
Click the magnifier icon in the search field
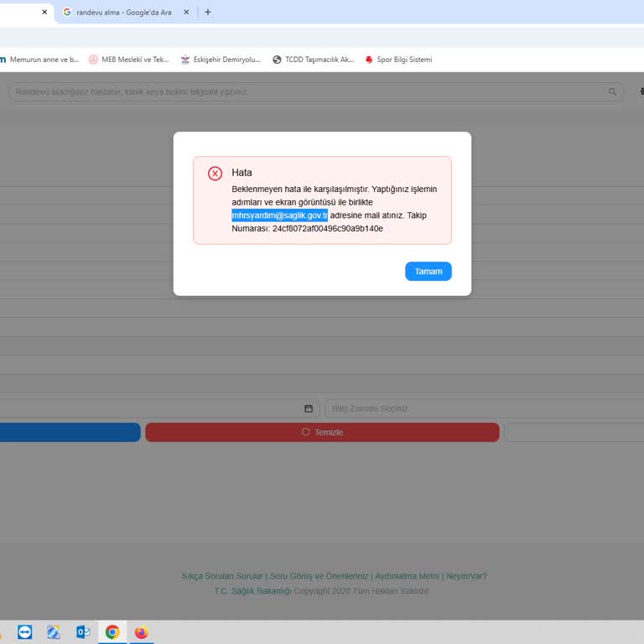(x=612, y=91)
